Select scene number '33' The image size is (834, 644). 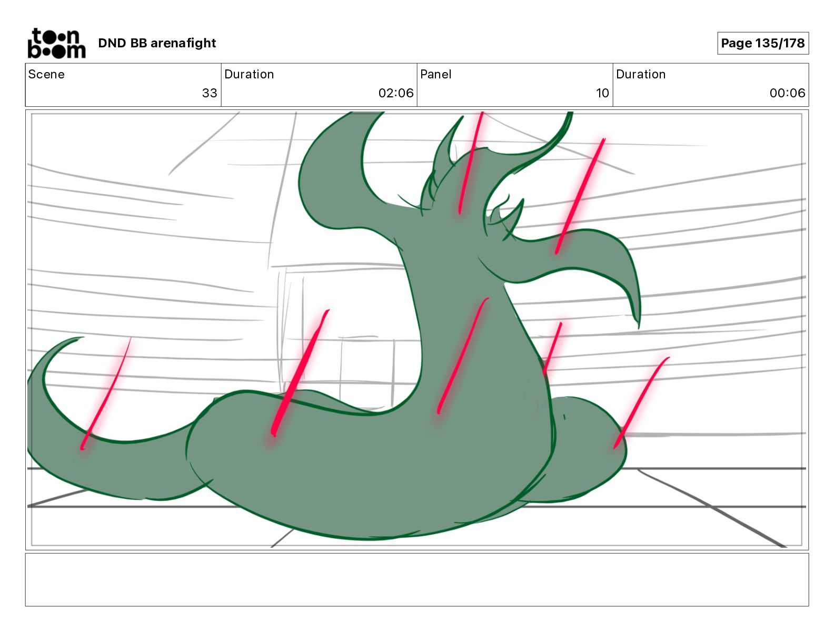(x=210, y=93)
